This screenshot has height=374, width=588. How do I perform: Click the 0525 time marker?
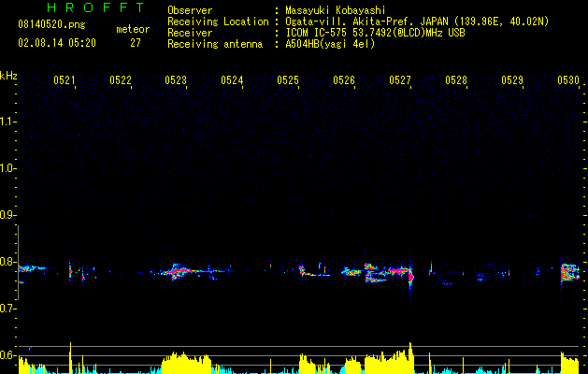pyautogui.click(x=288, y=80)
